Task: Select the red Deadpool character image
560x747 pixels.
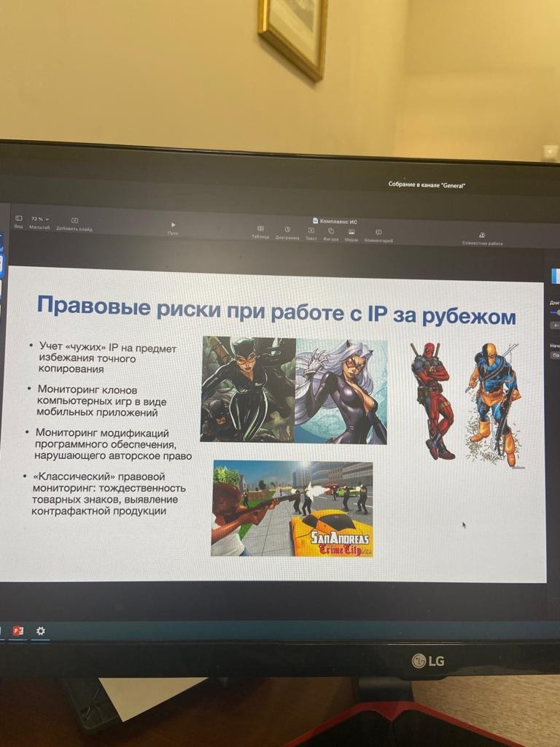Action: pos(432,398)
